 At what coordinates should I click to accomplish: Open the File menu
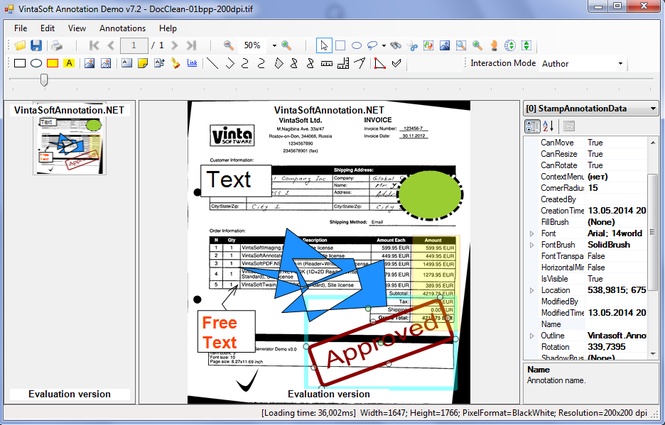[20, 28]
